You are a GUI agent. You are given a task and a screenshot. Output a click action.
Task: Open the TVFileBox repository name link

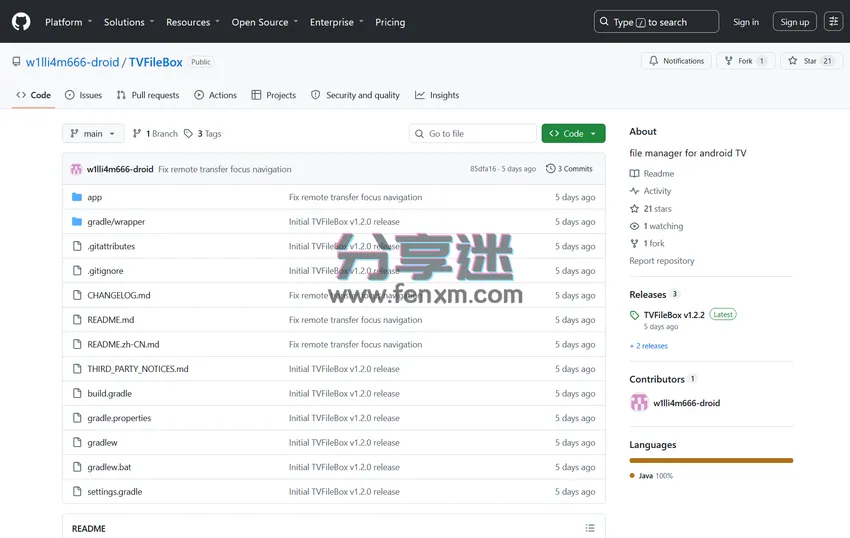tap(156, 62)
